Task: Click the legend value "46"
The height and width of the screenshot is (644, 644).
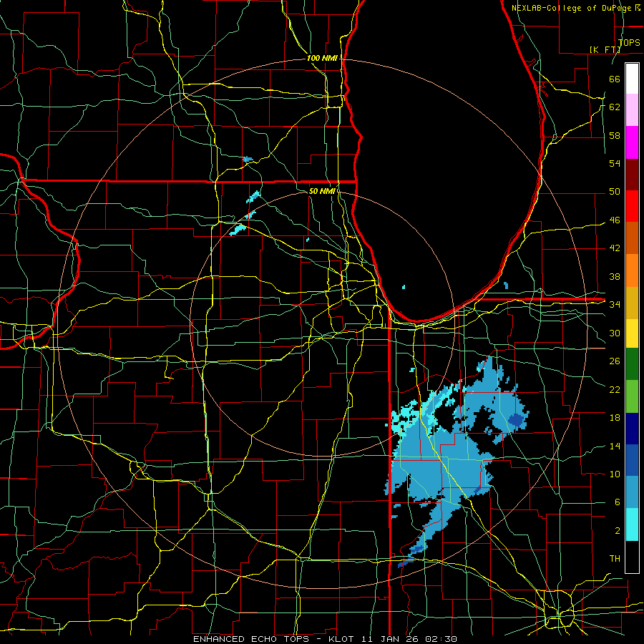Action: pyautogui.click(x=615, y=220)
